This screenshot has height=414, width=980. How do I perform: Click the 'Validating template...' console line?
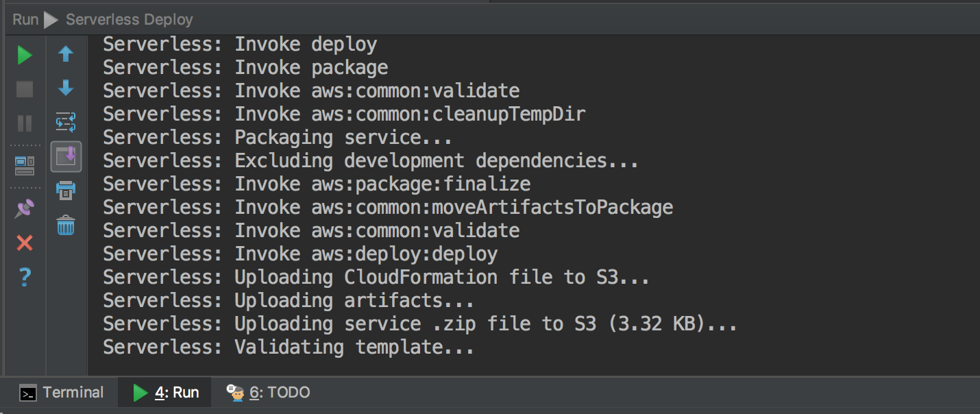pos(289,348)
